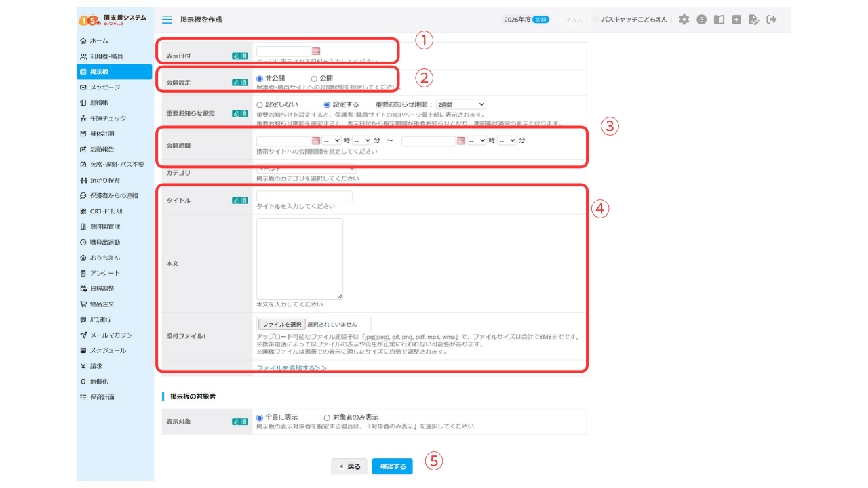This screenshot has height=488, width=868.
Task: Focus the 表示日付 date input field
Action: [x=283, y=51]
